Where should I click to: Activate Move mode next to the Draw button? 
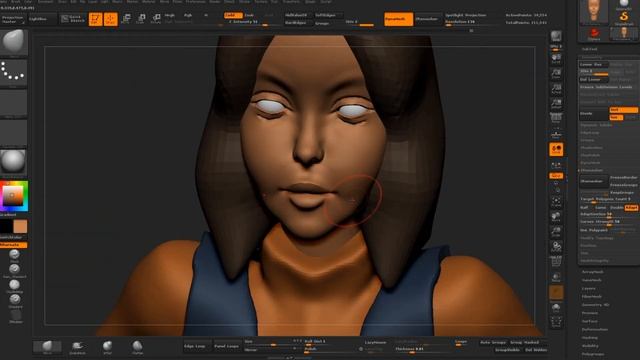[126, 19]
